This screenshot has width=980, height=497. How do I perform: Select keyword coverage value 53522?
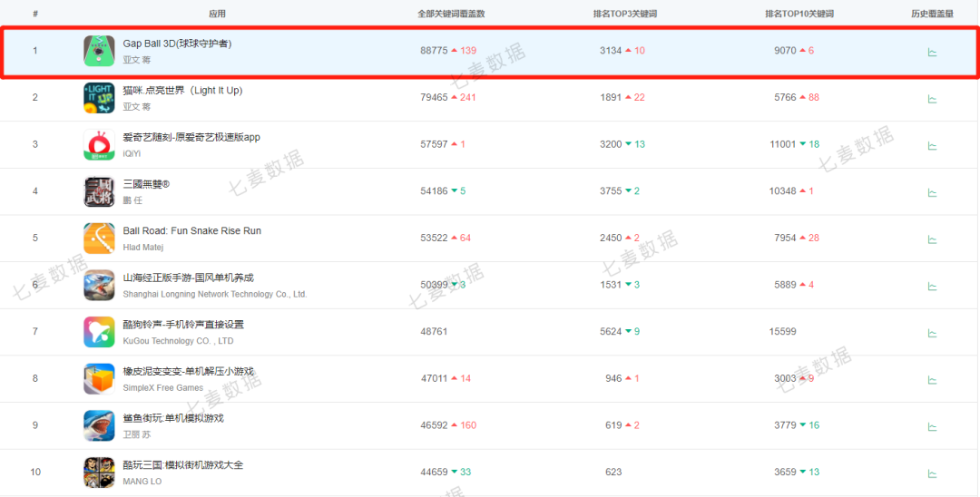pyautogui.click(x=434, y=238)
